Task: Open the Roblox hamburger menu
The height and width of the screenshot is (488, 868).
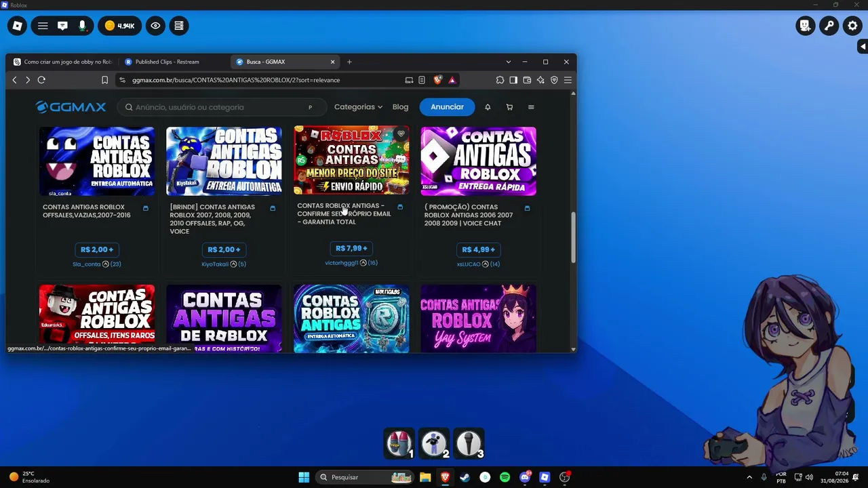Action: (43, 26)
